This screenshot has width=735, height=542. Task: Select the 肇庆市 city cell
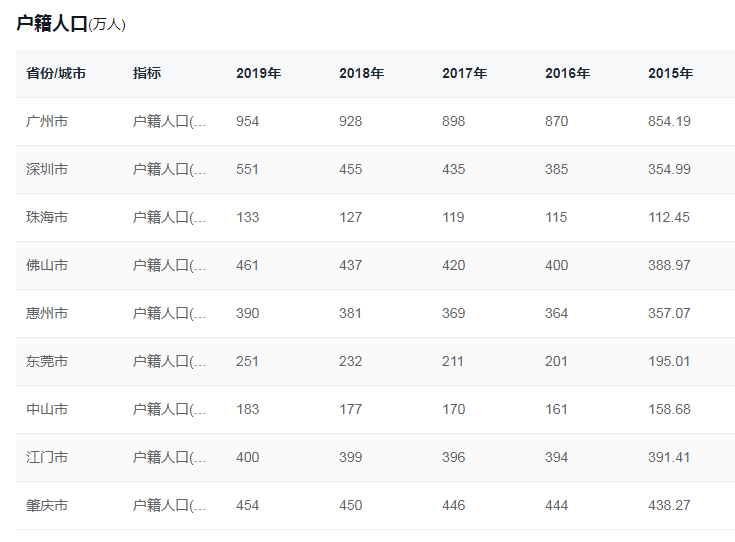tap(47, 505)
